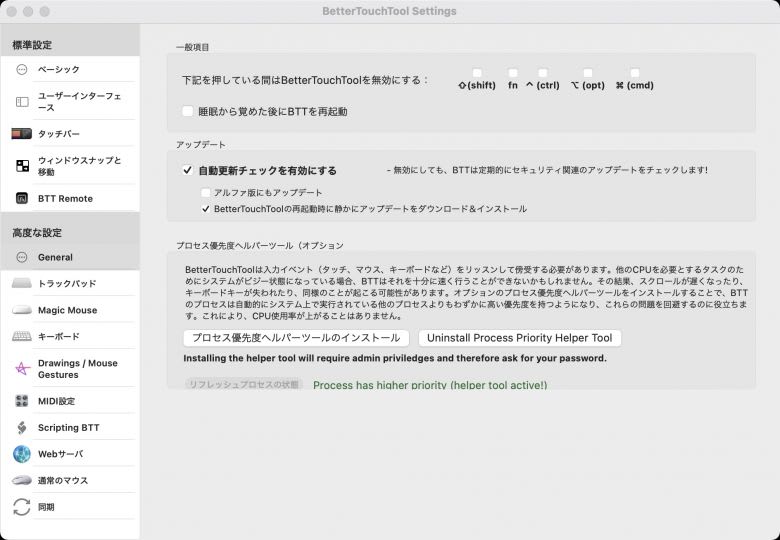Click the BTT Remote icon
Screen dimensions: 780x540
(22, 198)
